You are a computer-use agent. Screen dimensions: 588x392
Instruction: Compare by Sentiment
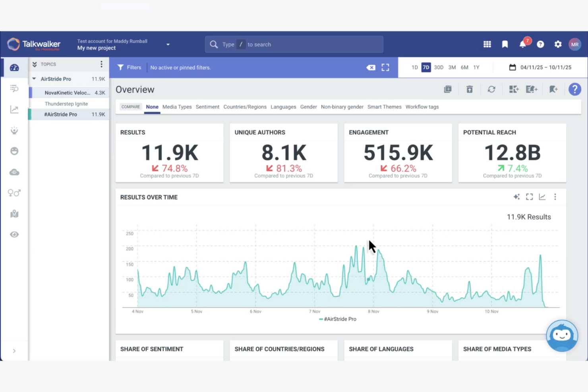pos(207,107)
